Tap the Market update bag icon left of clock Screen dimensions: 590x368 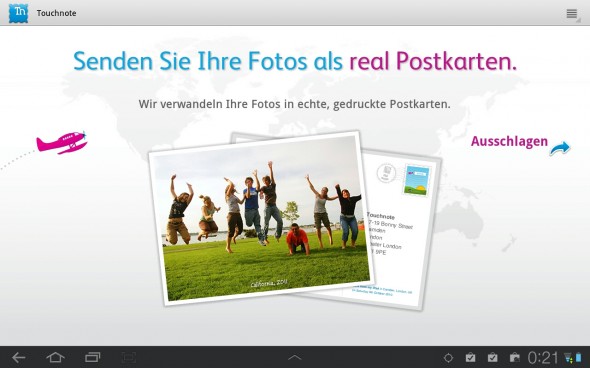pos(514,357)
